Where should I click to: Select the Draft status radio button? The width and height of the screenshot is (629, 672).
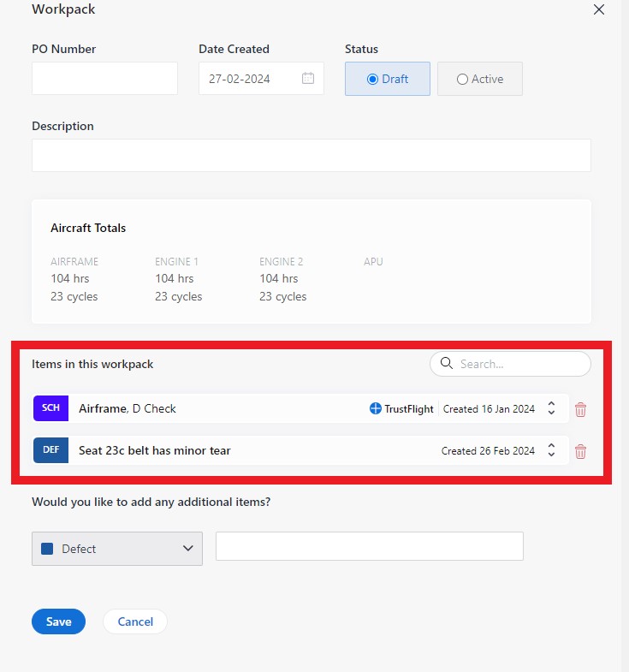pyautogui.click(x=372, y=79)
